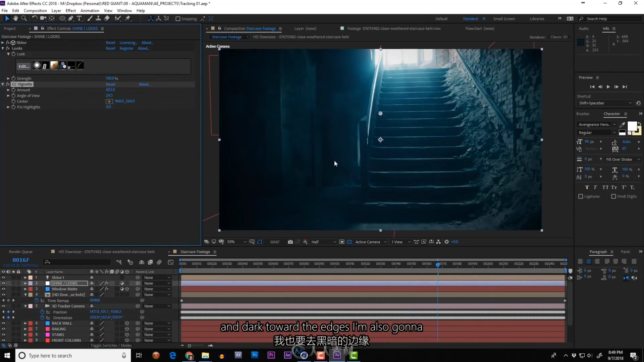
Task: Select the Brush tool
Action: [90, 18]
